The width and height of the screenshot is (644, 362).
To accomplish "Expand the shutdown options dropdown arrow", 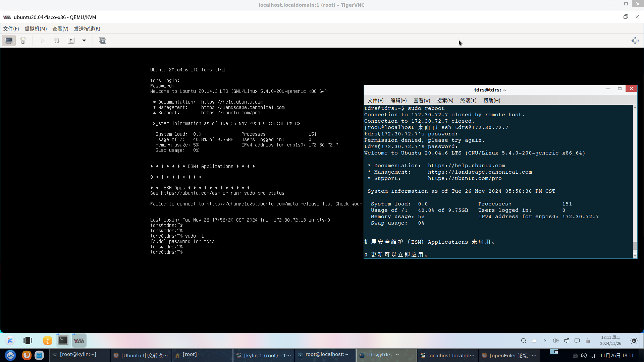I will click(x=84, y=41).
